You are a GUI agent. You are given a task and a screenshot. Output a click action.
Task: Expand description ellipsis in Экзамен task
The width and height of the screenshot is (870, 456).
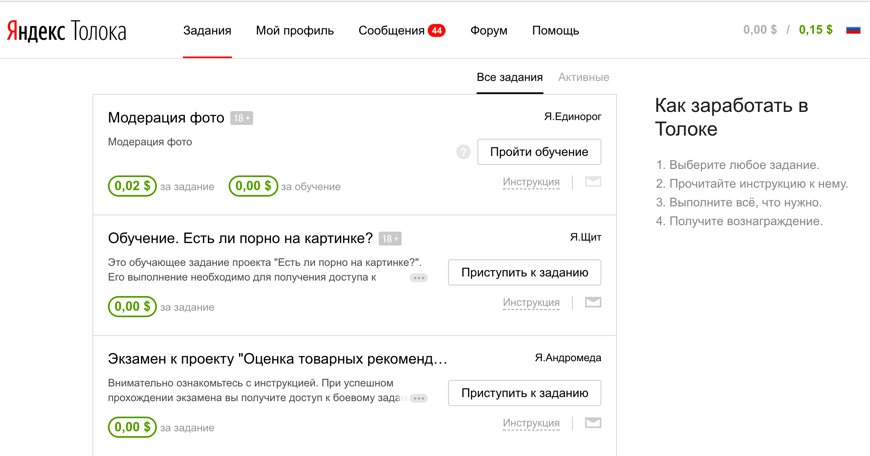(x=419, y=398)
